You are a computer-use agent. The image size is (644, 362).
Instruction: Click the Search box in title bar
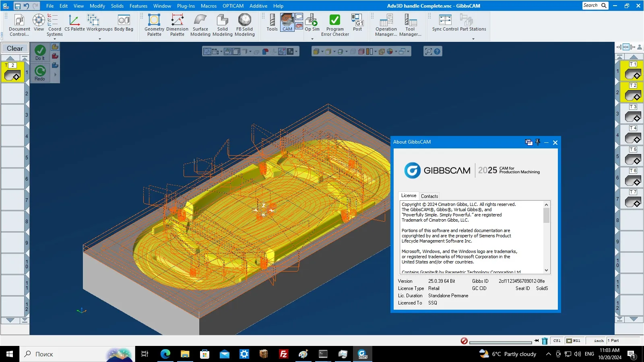click(595, 6)
